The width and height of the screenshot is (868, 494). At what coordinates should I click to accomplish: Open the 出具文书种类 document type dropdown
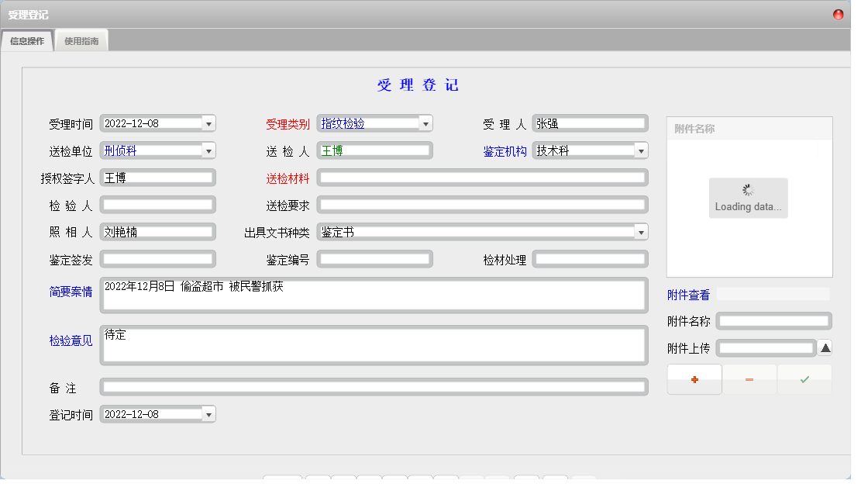[641, 231]
